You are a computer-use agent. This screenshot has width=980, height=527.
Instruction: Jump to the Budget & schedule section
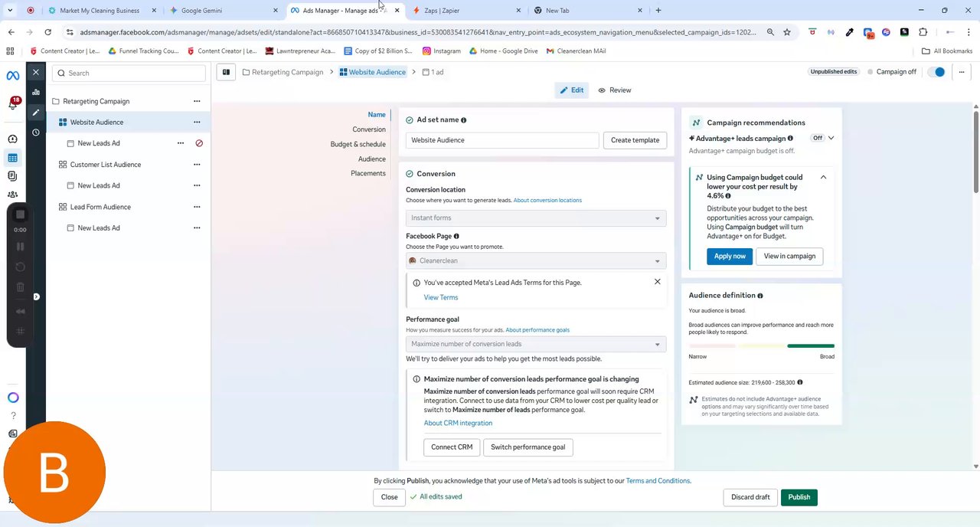coord(358,144)
